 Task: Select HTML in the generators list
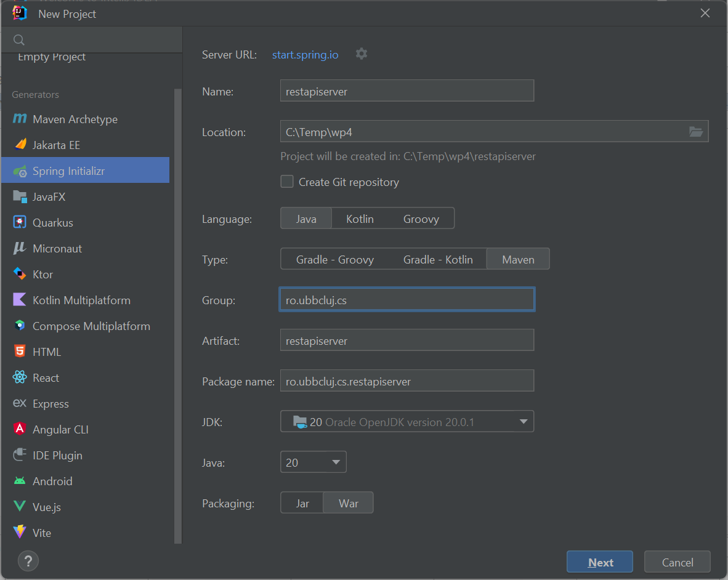coord(86,352)
